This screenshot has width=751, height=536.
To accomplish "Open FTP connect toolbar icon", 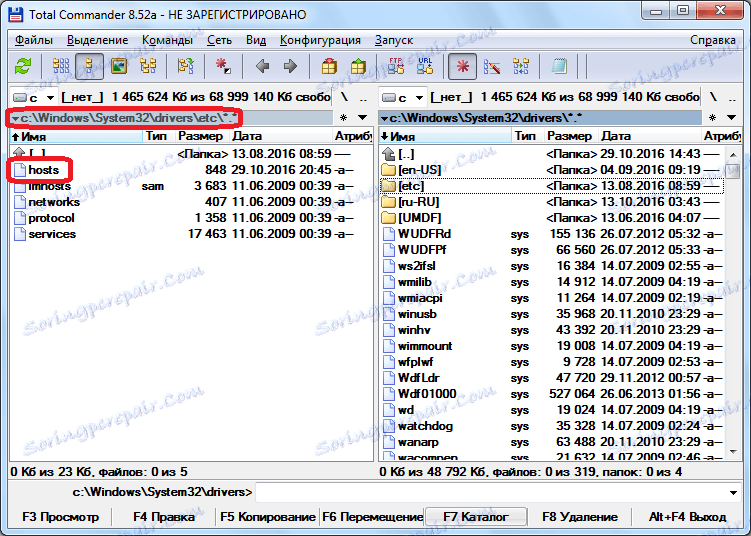I will 396,66.
